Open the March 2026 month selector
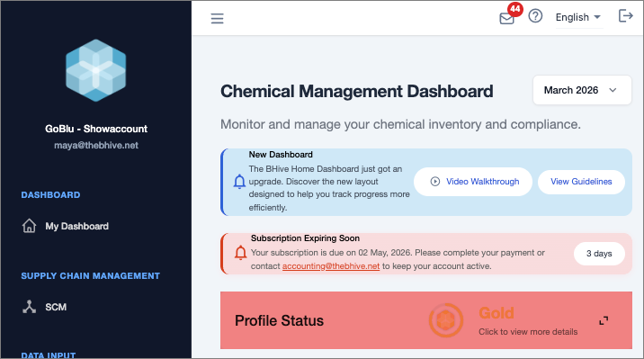Image resolution: width=644 pixels, height=359 pixels. (582, 90)
